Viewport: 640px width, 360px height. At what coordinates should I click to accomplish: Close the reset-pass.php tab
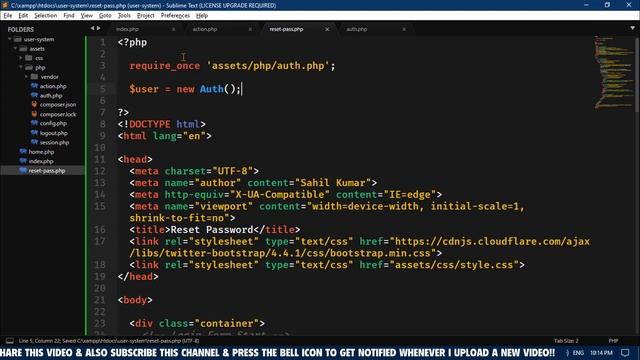click(327, 29)
